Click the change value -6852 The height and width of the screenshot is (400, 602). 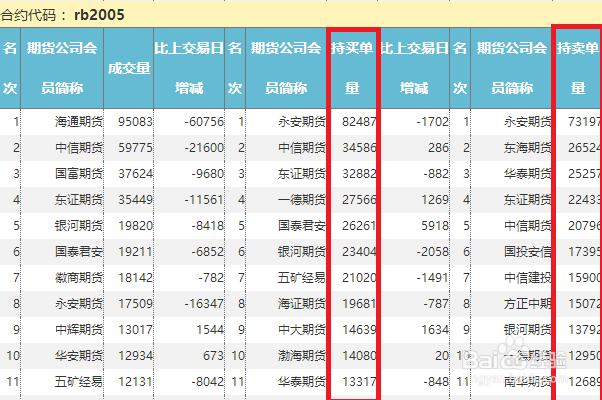pyautogui.click(x=207, y=251)
